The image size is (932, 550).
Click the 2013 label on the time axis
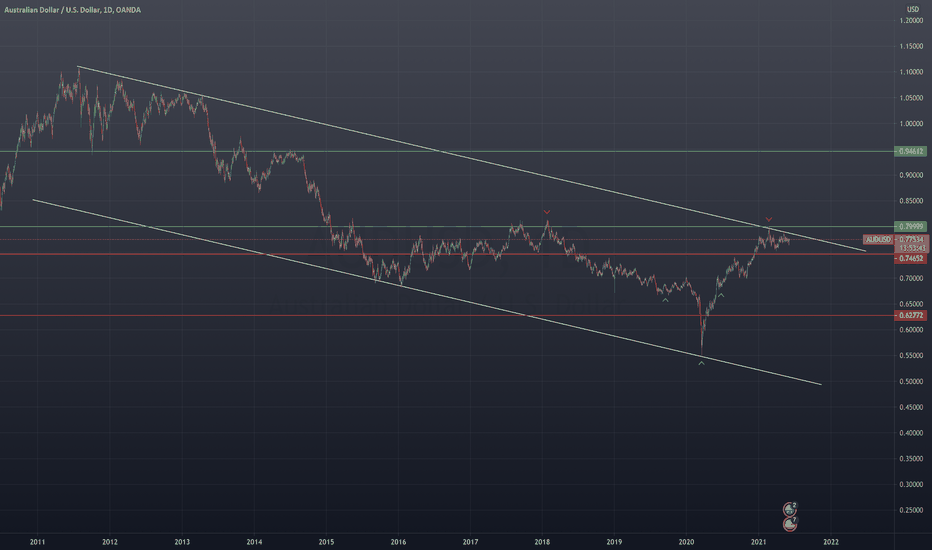(x=182, y=542)
